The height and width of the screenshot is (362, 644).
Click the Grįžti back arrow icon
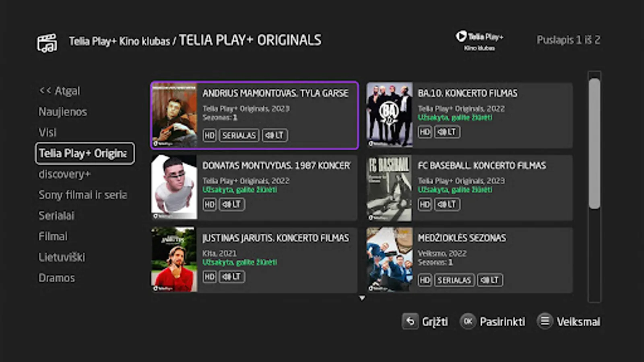410,321
